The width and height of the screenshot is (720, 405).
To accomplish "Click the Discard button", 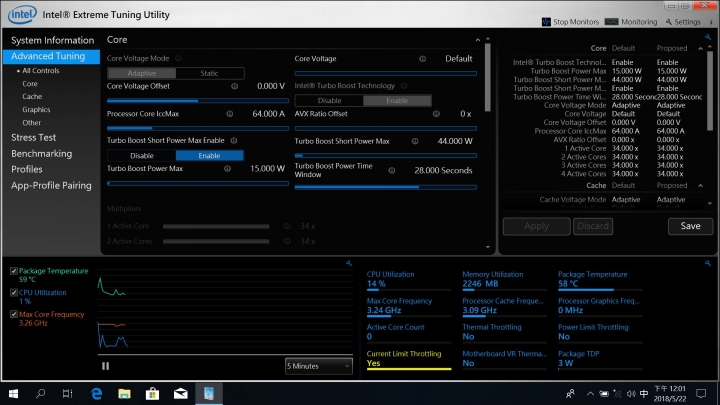I will click(593, 226).
